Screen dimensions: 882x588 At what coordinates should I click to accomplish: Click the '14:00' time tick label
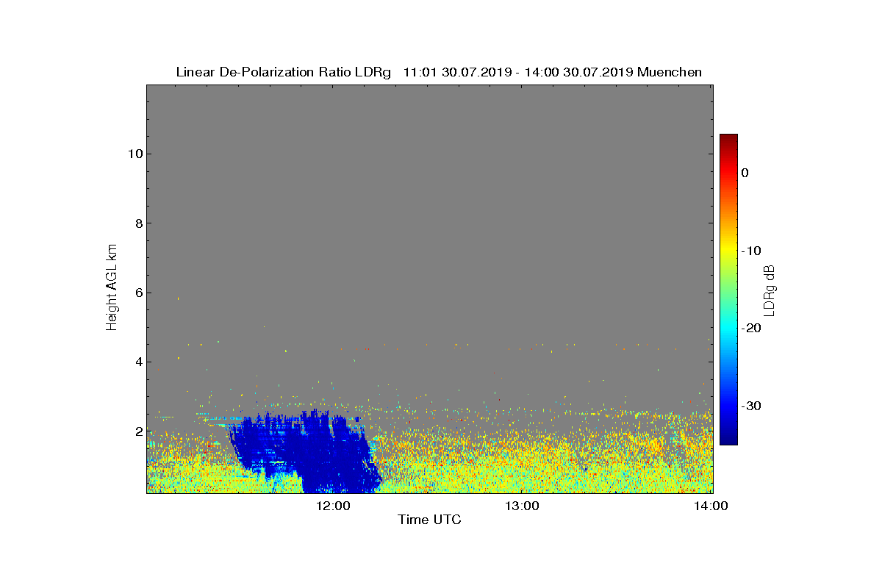point(711,506)
